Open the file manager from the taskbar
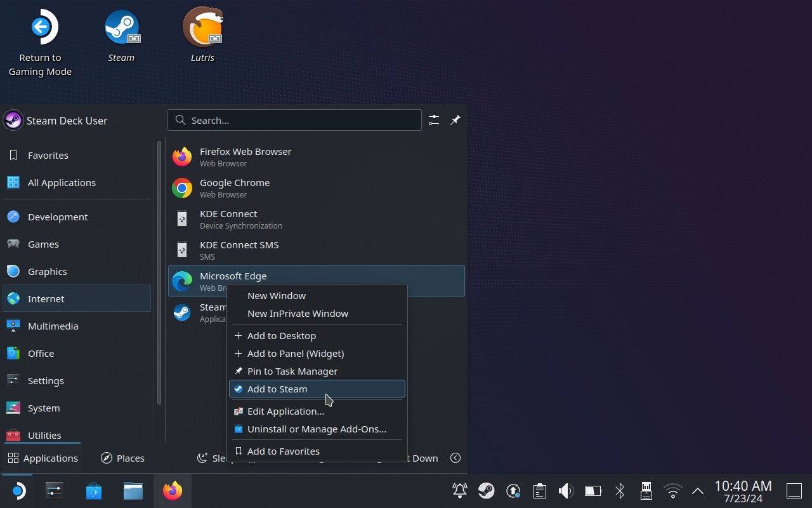 (133, 490)
